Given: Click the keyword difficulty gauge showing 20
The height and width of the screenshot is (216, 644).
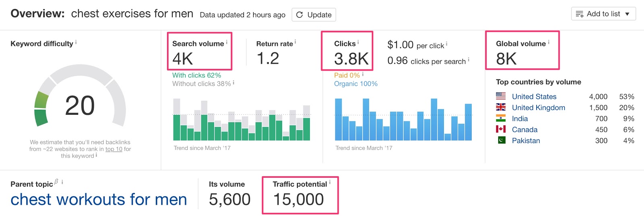Looking at the screenshot, I should pos(80,96).
